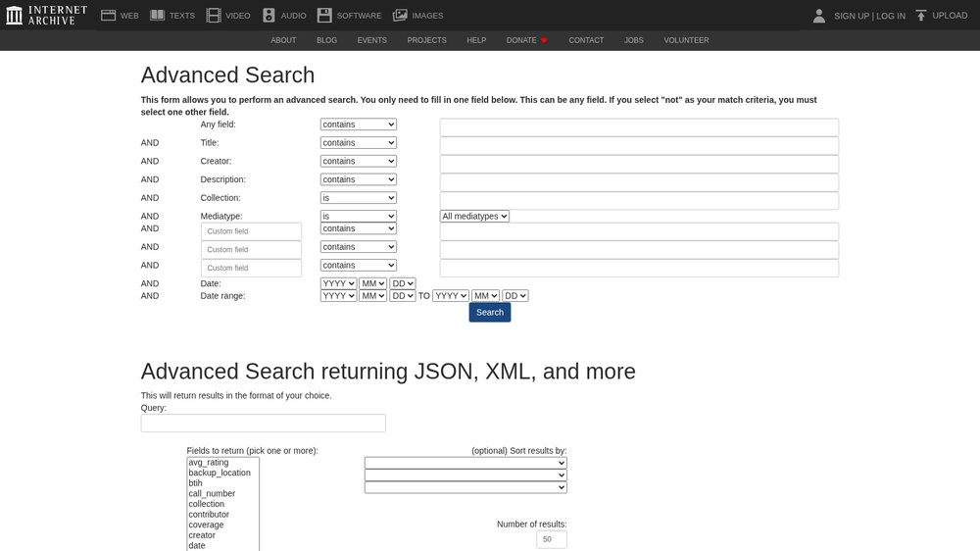Viewport: 980px width, 551px height.
Task: Open the Date year YYYY dropdown
Action: pyautogui.click(x=338, y=283)
